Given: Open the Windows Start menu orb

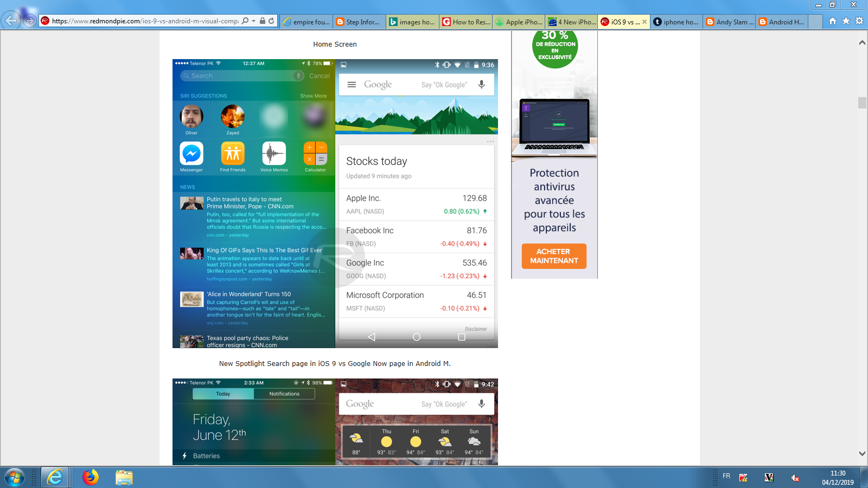Looking at the screenshot, I should pyautogui.click(x=15, y=477).
